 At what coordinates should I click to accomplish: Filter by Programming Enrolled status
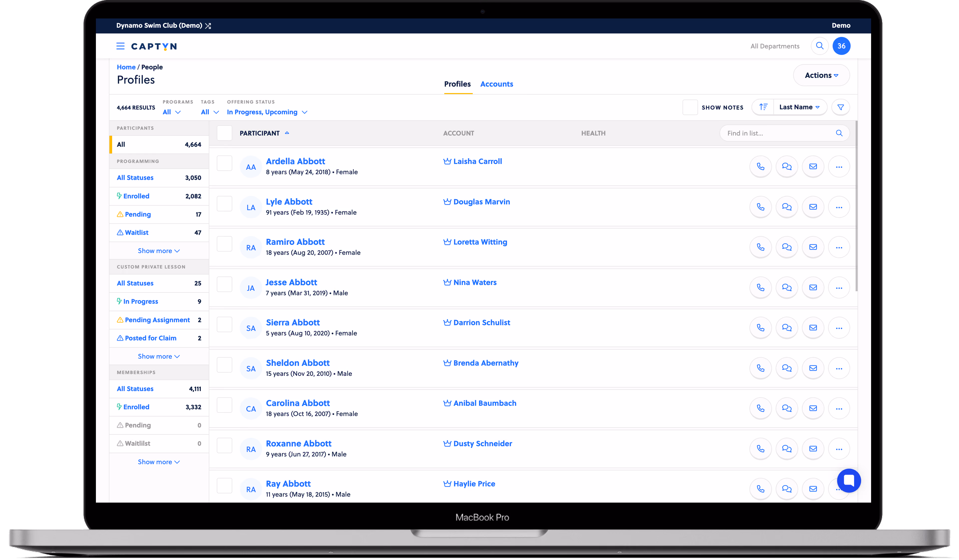point(159,196)
